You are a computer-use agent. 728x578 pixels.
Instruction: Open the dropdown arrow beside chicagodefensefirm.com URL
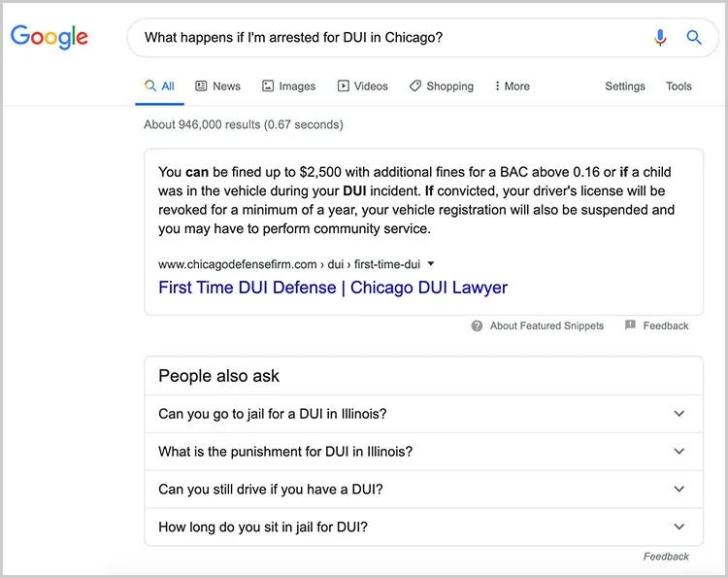431,263
